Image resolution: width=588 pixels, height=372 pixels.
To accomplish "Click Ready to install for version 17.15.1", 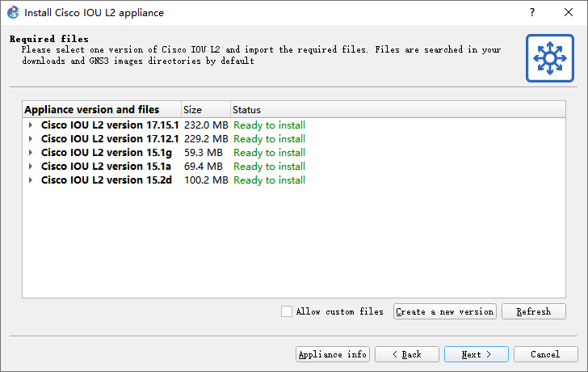I will [269, 125].
